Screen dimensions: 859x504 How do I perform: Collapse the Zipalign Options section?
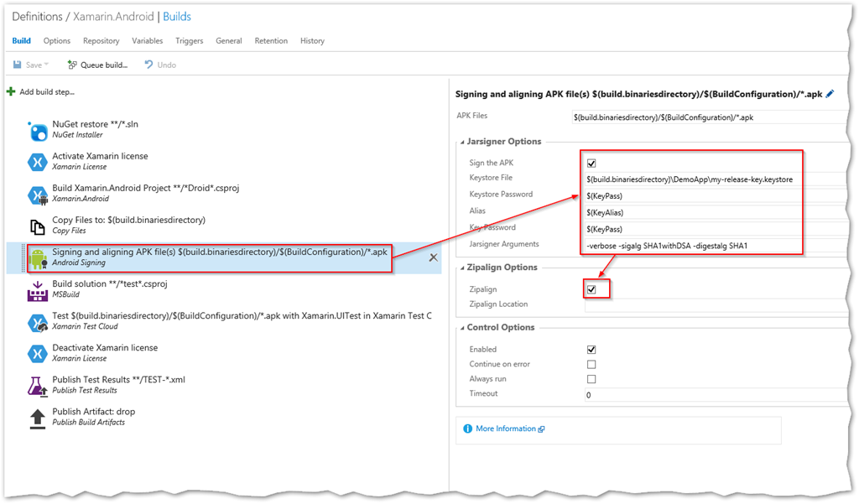[x=461, y=268]
